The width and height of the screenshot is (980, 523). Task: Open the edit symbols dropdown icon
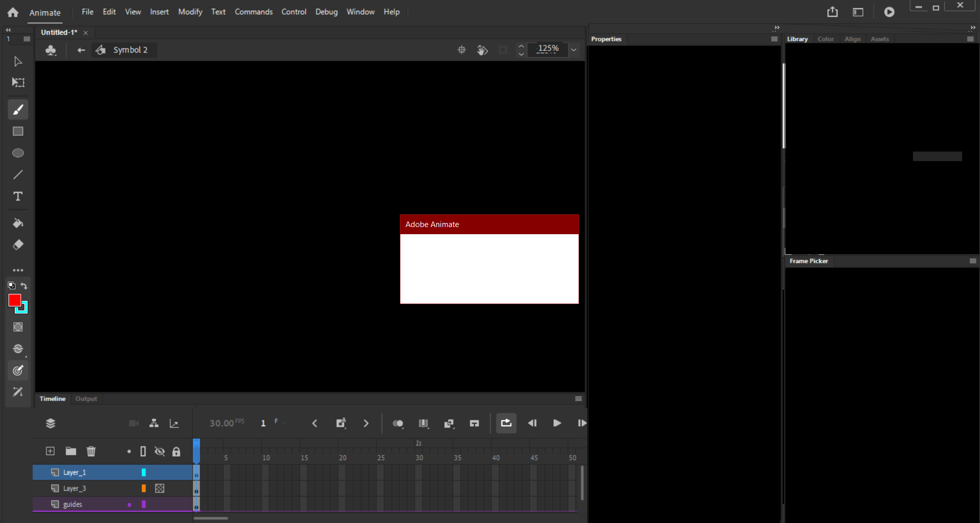51,50
